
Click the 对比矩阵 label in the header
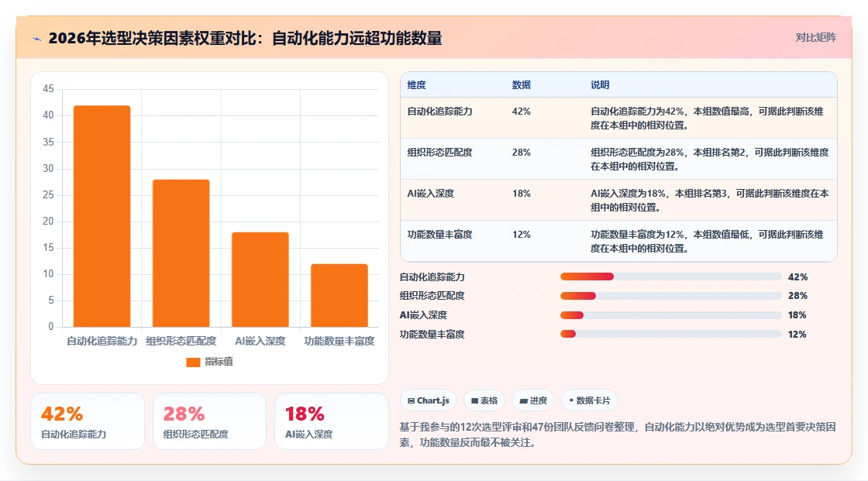click(x=815, y=38)
